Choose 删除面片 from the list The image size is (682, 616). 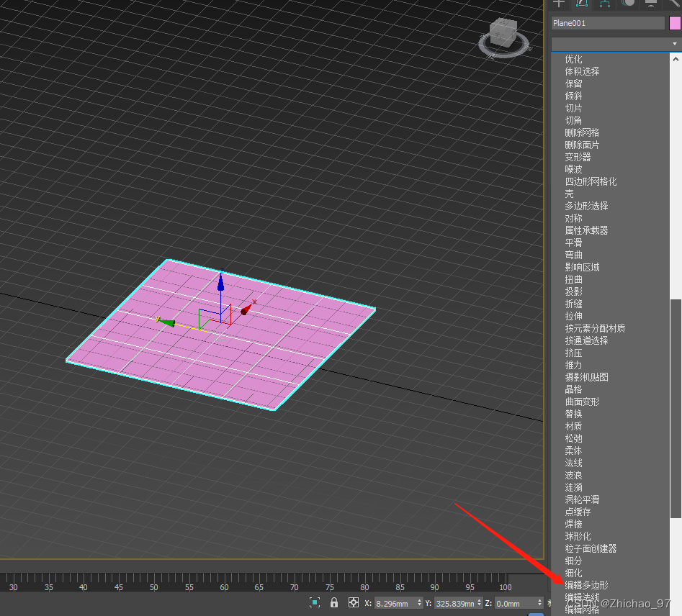pyautogui.click(x=582, y=145)
